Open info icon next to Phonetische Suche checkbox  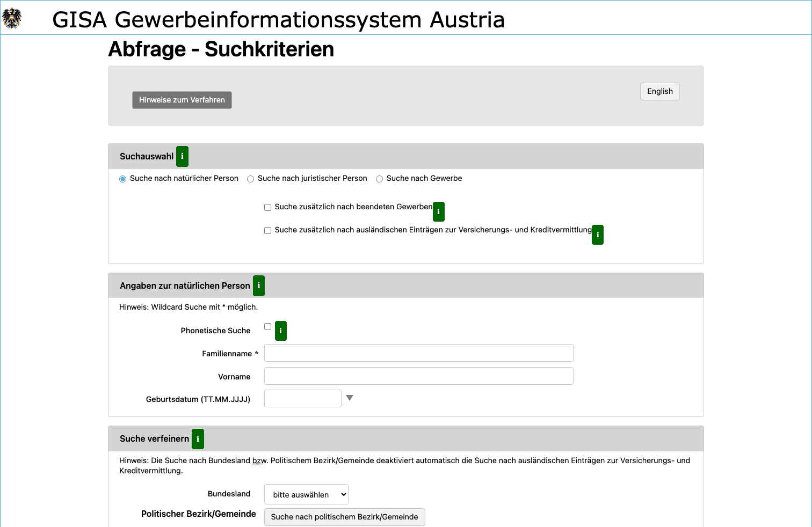coord(281,331)
